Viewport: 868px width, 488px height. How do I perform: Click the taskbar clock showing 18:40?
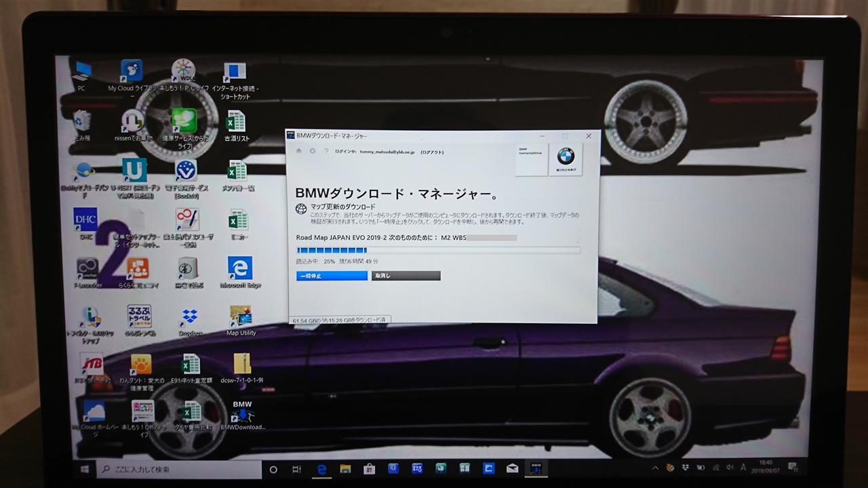pyautogui.click(x=768, y=466)
